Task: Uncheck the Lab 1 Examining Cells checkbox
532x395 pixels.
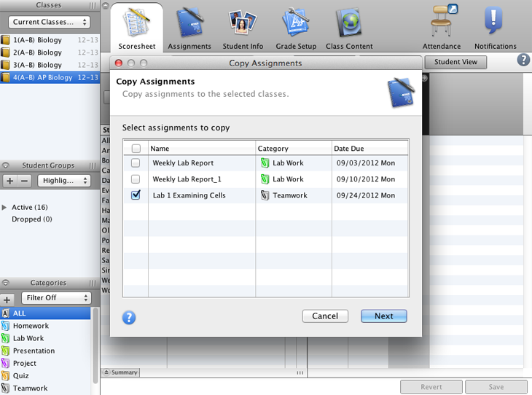Action: click(136, 195)
